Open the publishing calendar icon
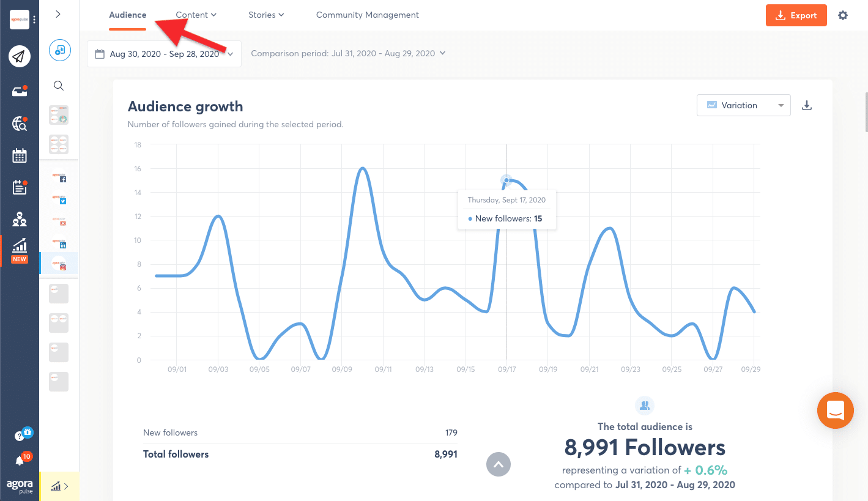 20,155
